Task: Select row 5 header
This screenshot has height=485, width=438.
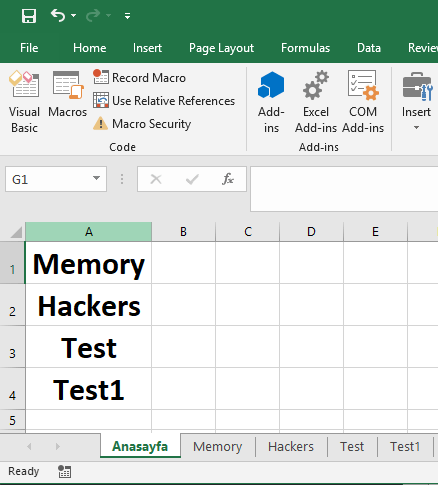Action: tap(12, 420)
